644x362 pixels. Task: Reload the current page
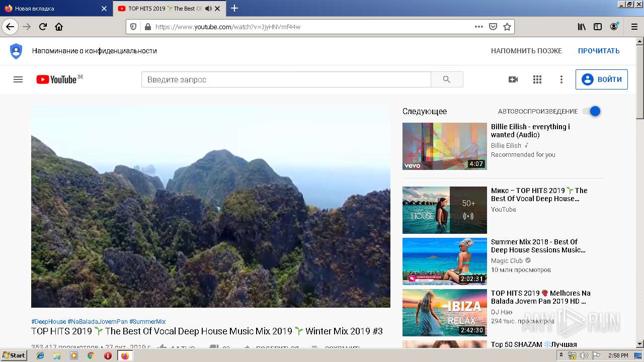tap(43, 27)
